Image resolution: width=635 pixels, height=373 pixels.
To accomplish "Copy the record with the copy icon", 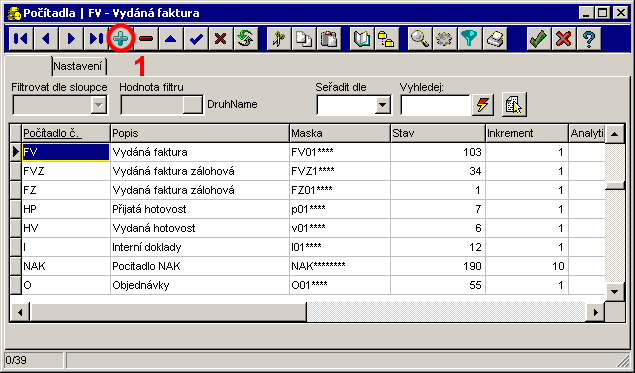I will click(304, 39).
